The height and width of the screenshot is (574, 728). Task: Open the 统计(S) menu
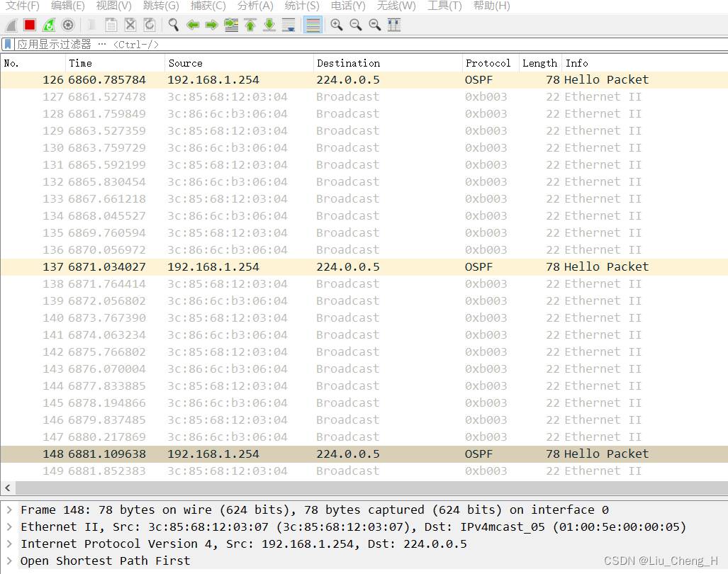click(x=301, y=6)
